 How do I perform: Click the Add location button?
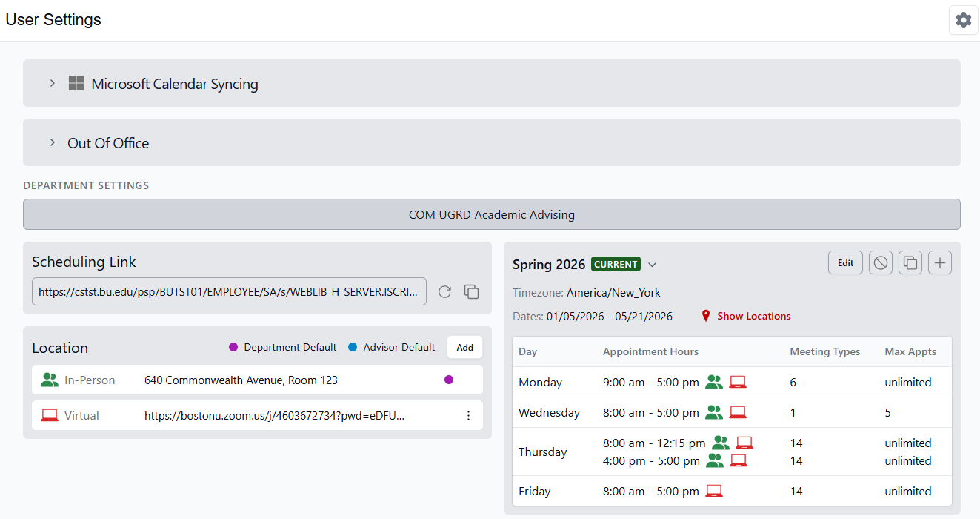pos(464,347)
